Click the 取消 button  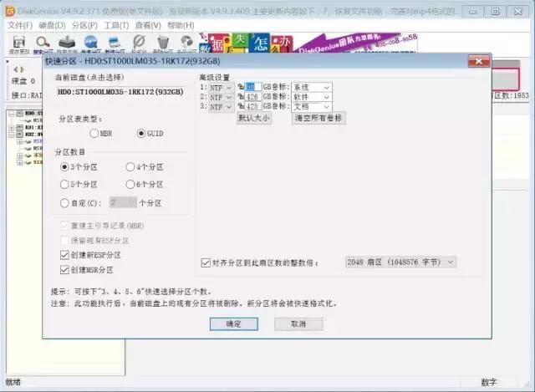298,324
